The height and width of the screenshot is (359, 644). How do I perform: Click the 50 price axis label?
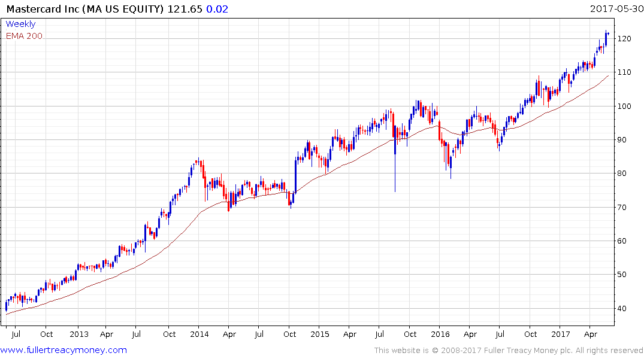[622, 275]
